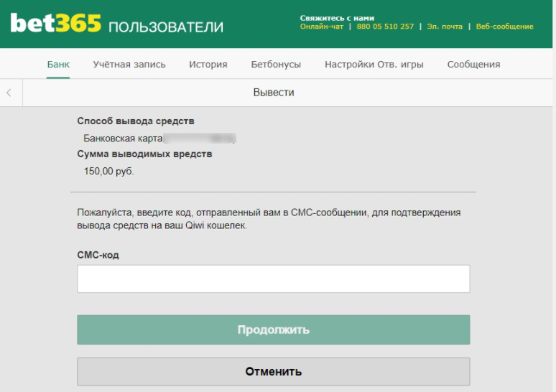Go back using the left chevron arrow
Image resolution: width=556 pixels, height=392 pixels.
click(x=9, y=93)
